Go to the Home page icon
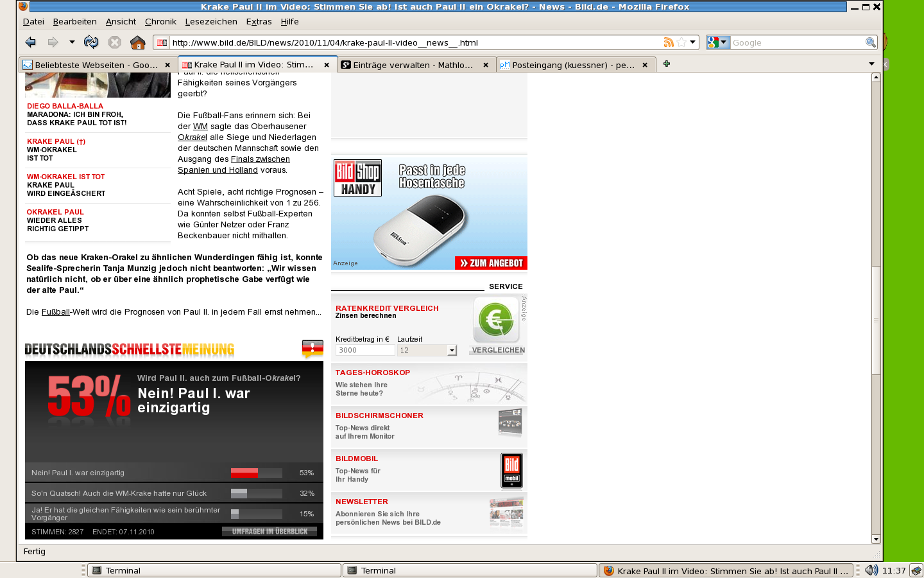Viewport: 924px width, 578px height. point(137,42)
